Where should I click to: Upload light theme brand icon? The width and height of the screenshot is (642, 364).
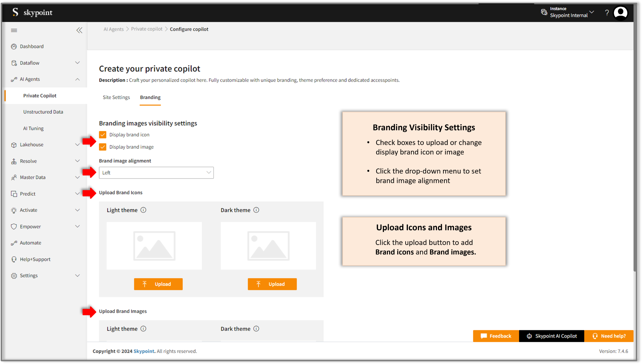[x=158, y=284]
